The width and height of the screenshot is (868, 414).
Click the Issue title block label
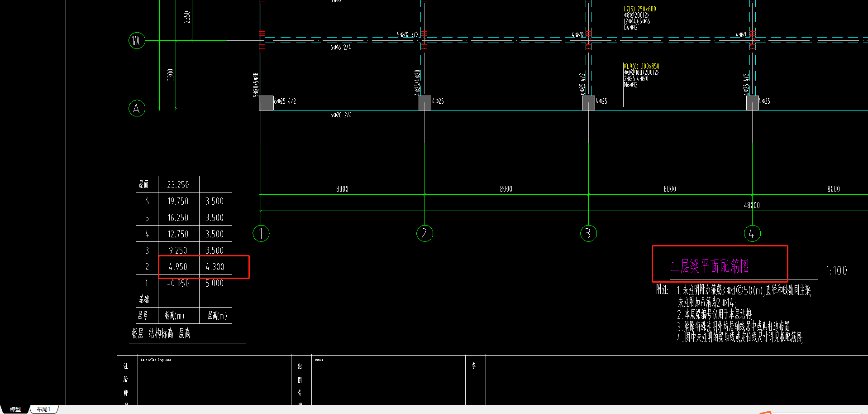click(x=320, y=360)
